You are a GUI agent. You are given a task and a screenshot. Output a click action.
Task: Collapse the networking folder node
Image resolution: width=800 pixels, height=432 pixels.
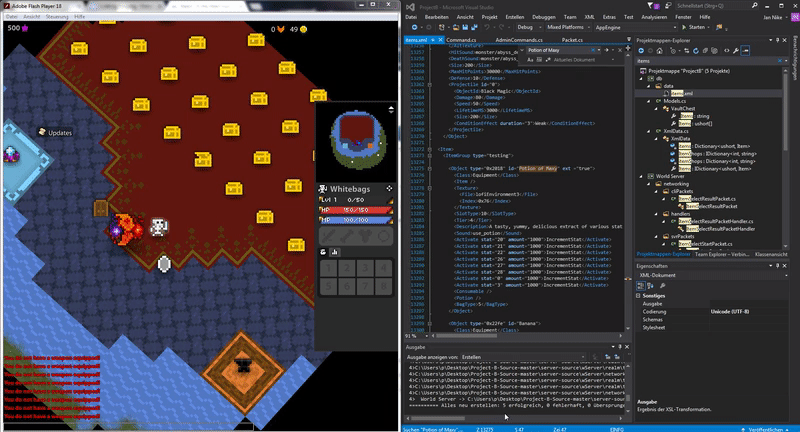point(649,184)
